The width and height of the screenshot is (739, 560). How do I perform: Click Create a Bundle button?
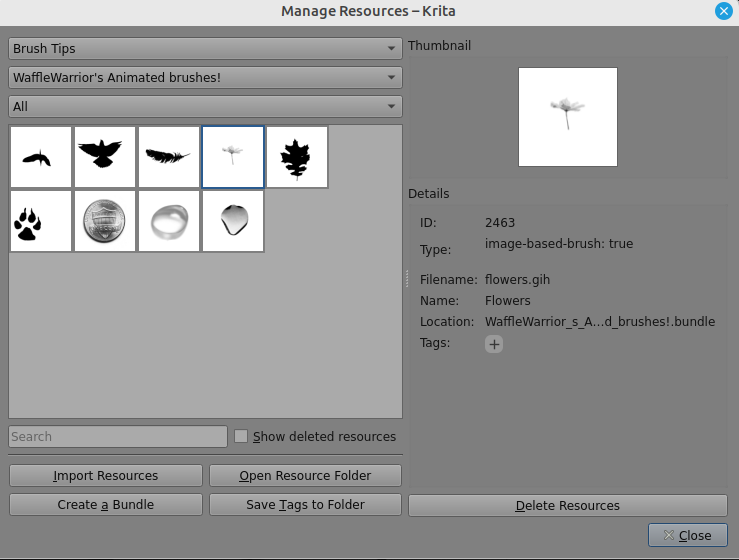click(x=106, y=505)
